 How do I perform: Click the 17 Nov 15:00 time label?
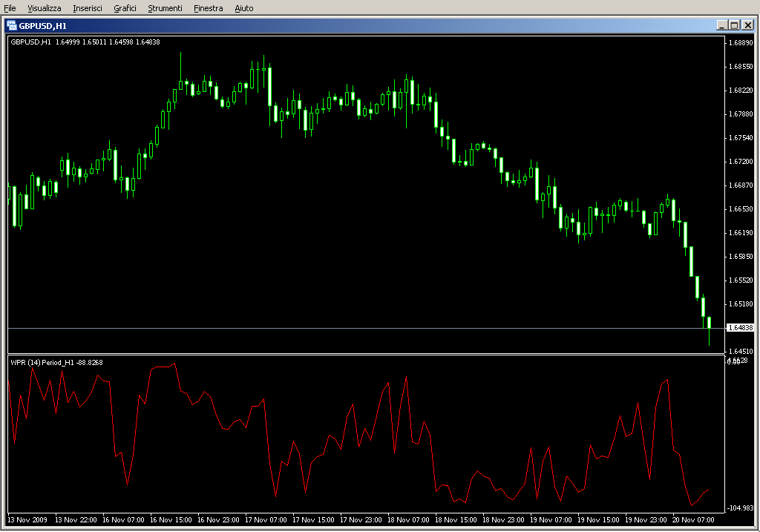(x=313, y=520)
